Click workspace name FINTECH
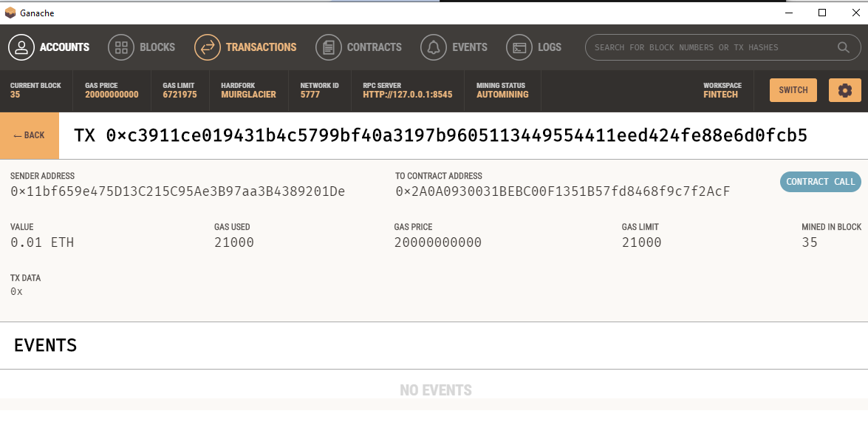Screen dimensions: 868x425 point(721,95)
